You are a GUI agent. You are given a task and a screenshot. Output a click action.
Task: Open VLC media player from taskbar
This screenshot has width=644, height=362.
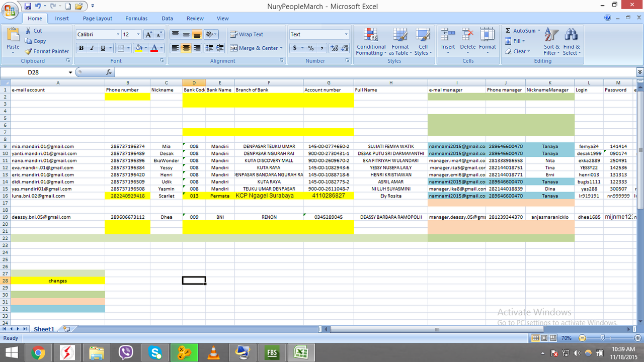(x=214, y=352)
